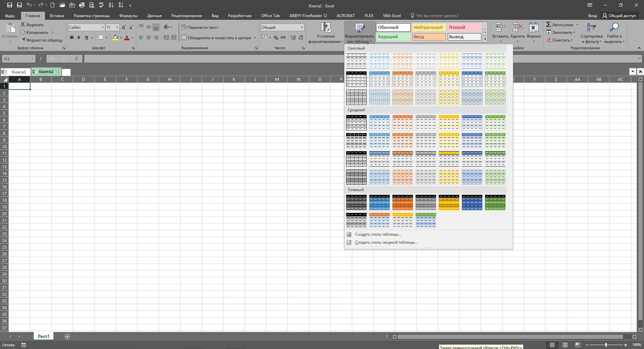Adjust the zoom slider handle

606,345
